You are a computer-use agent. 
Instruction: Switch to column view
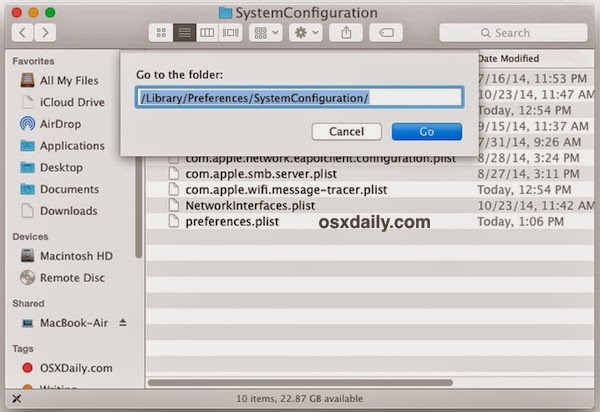[x=207, y=33]
